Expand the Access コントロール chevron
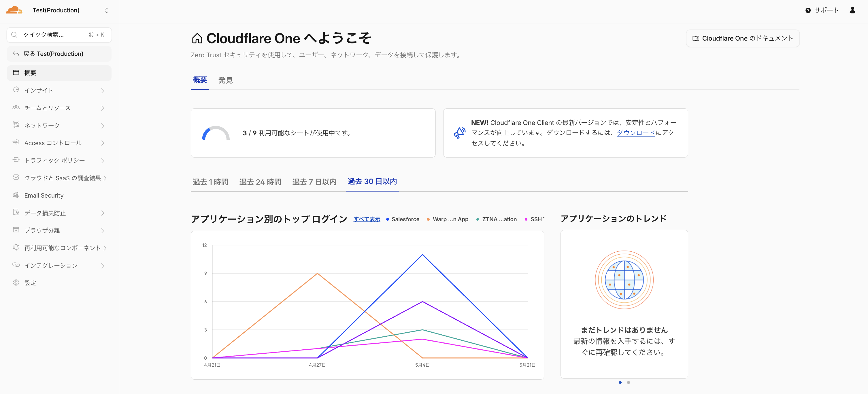Viewport: 868px width, 394px height. tap(103, 143)
